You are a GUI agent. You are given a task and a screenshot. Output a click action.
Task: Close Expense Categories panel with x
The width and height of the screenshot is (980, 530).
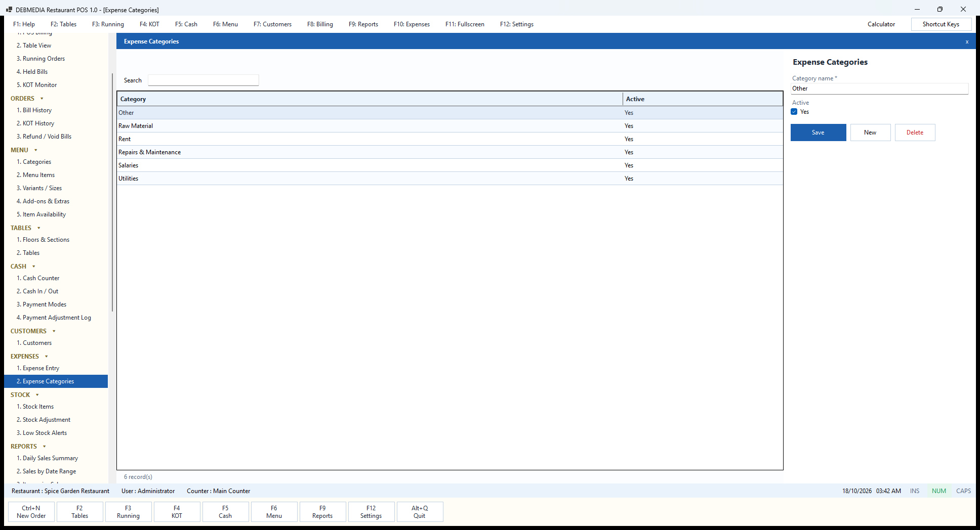click(967, 41)
